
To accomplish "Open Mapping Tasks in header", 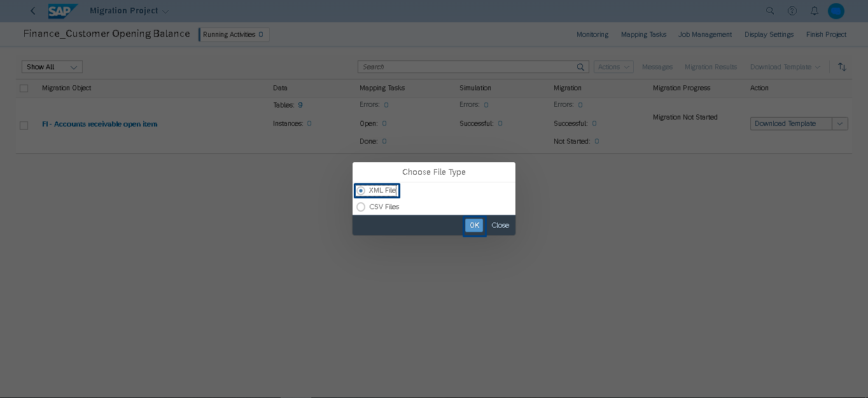I will click(x=643, y=34).
